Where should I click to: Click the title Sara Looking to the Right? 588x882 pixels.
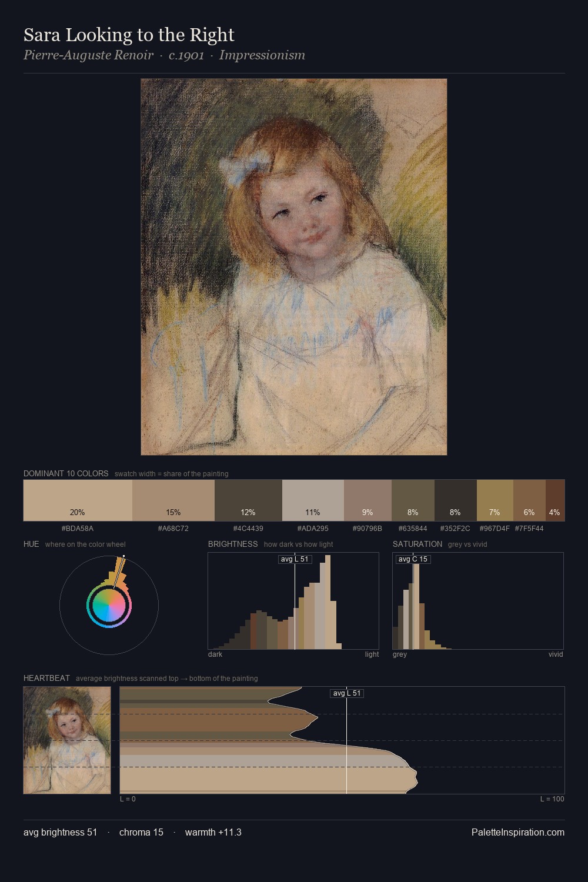click(129, 35)
